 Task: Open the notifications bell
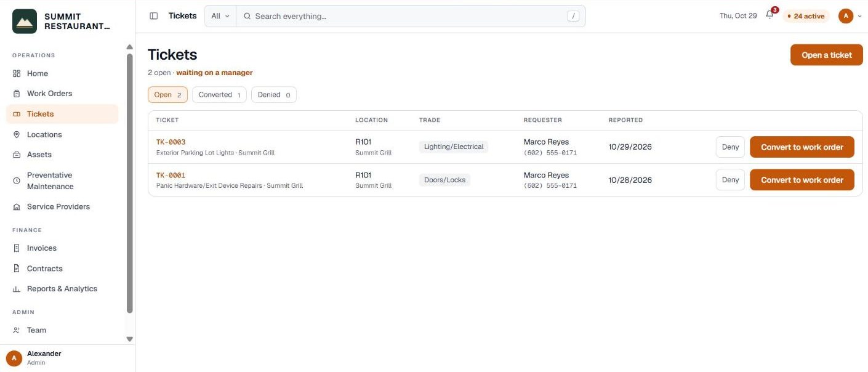click(x=770, y=15)
